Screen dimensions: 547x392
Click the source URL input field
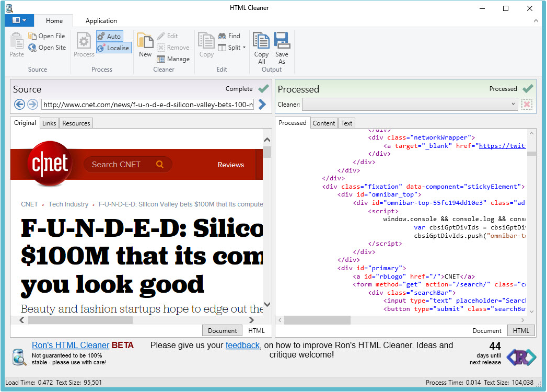pos(148,105)
